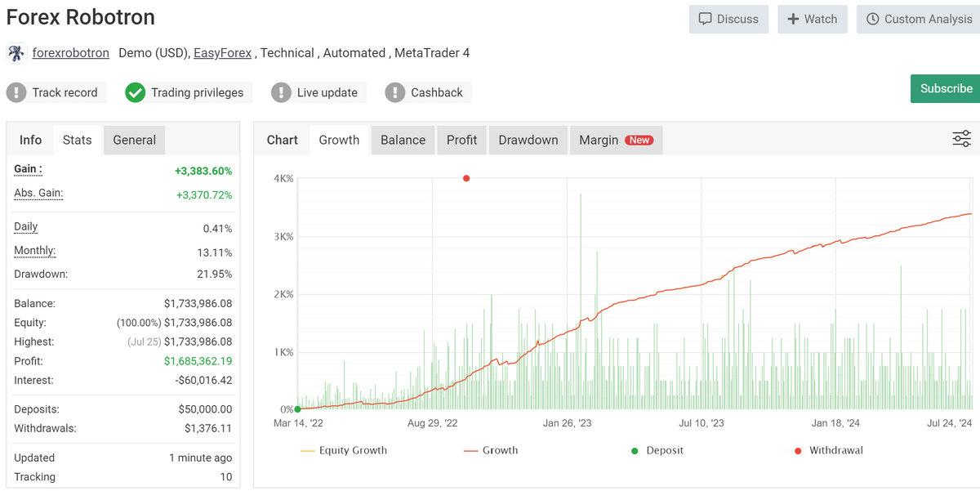Toggle Withdrawal markers in chart legend
Screen dimensions: 980x491
tap(827, 450)
